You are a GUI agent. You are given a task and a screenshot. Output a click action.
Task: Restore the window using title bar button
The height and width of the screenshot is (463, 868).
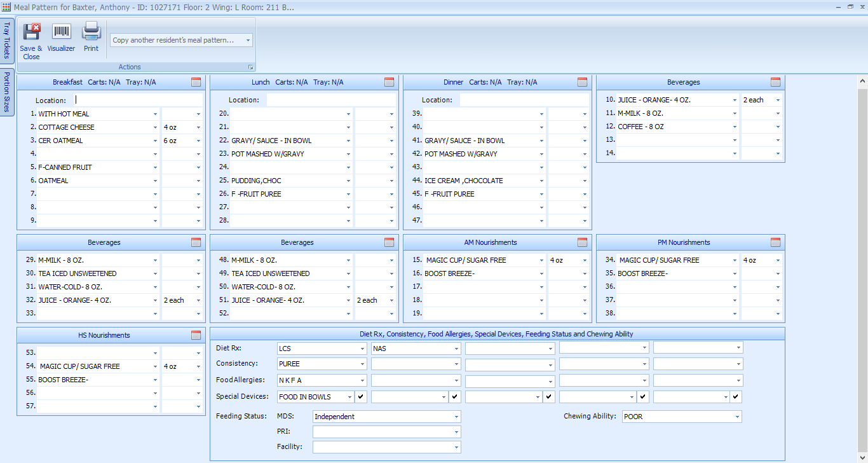point(850,6)
